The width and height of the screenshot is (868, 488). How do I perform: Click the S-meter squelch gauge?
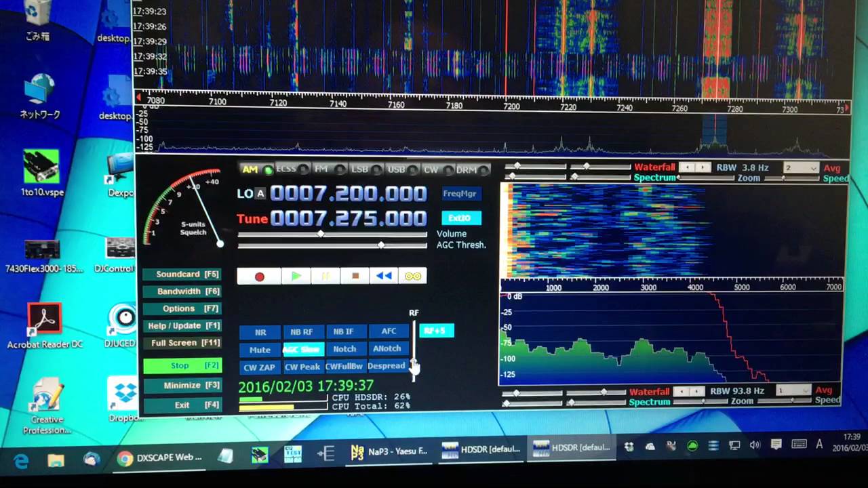tap(183, 207)
